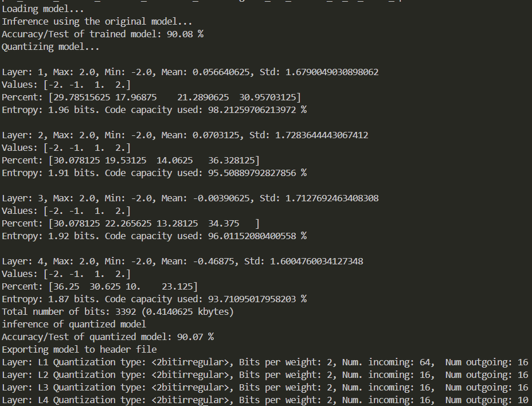Click the Layer 4 Percent line with 36.25
This screenshot has height=406, width=532.
pyautogui.click(x=100, y=287)
